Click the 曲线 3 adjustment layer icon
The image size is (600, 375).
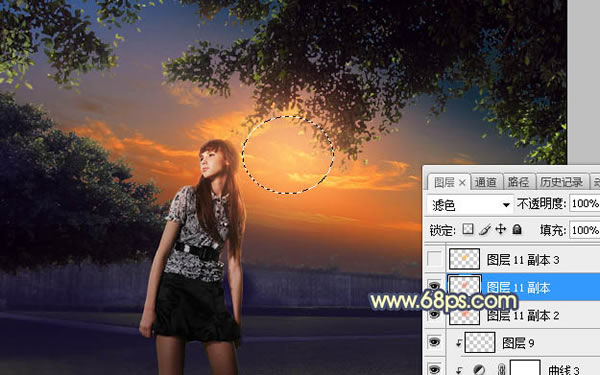pos(478,370)
